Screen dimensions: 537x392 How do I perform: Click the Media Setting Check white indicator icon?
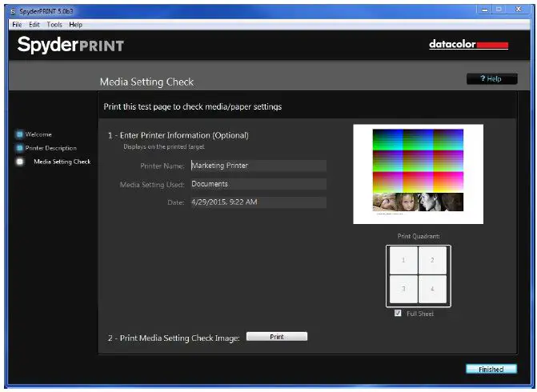[20, 162]
